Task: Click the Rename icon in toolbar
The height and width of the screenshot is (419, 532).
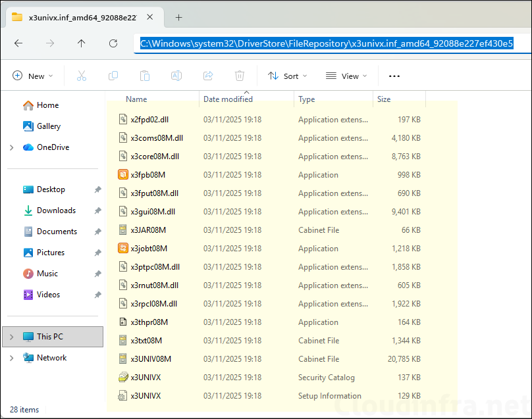Action: (176, 76)
